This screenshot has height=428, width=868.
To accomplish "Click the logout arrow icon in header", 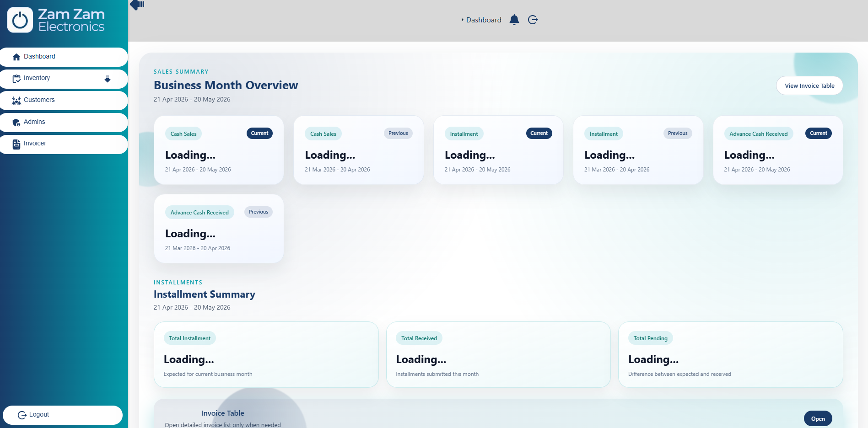I will [533, 20].
